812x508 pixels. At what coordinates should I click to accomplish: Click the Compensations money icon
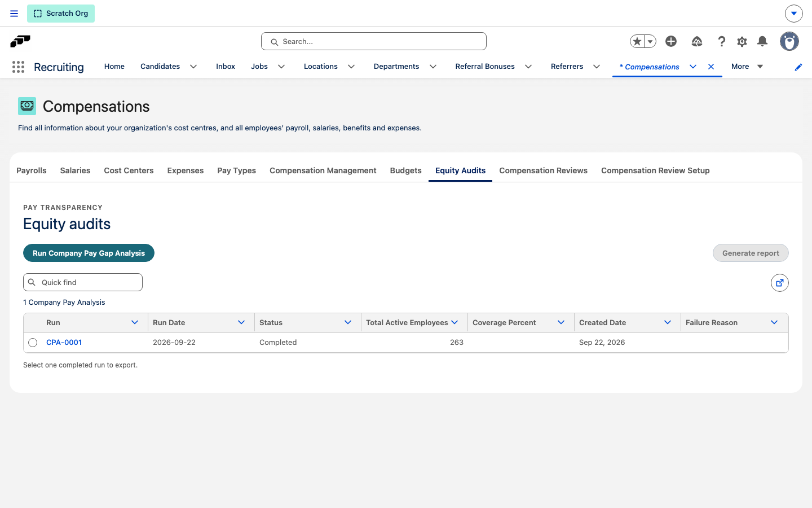[x=27, y=106]
